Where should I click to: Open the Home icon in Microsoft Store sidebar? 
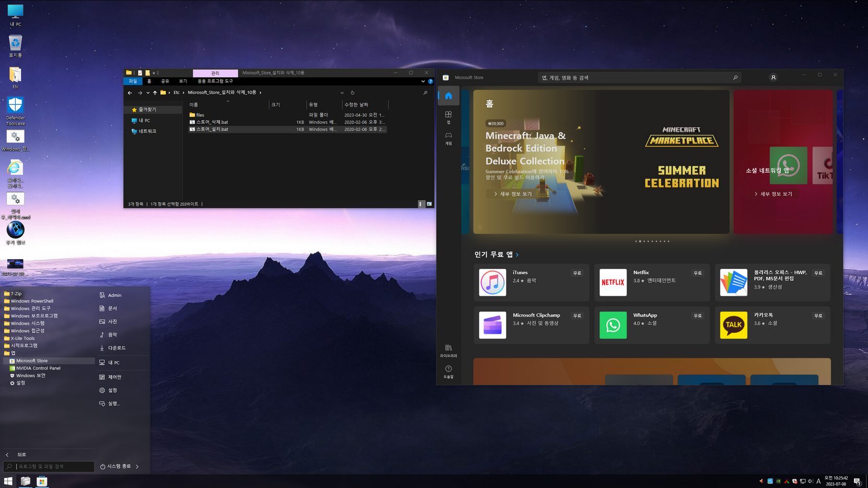click(448, 96)
